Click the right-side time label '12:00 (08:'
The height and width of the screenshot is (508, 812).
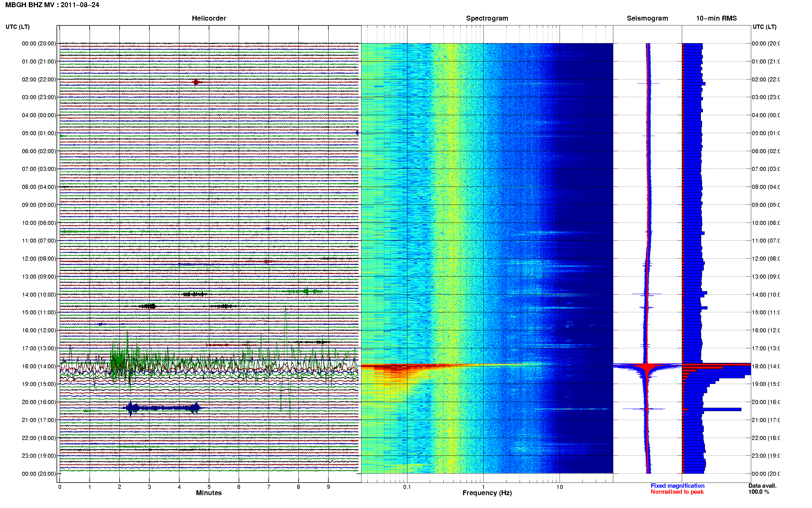(765, 259)
